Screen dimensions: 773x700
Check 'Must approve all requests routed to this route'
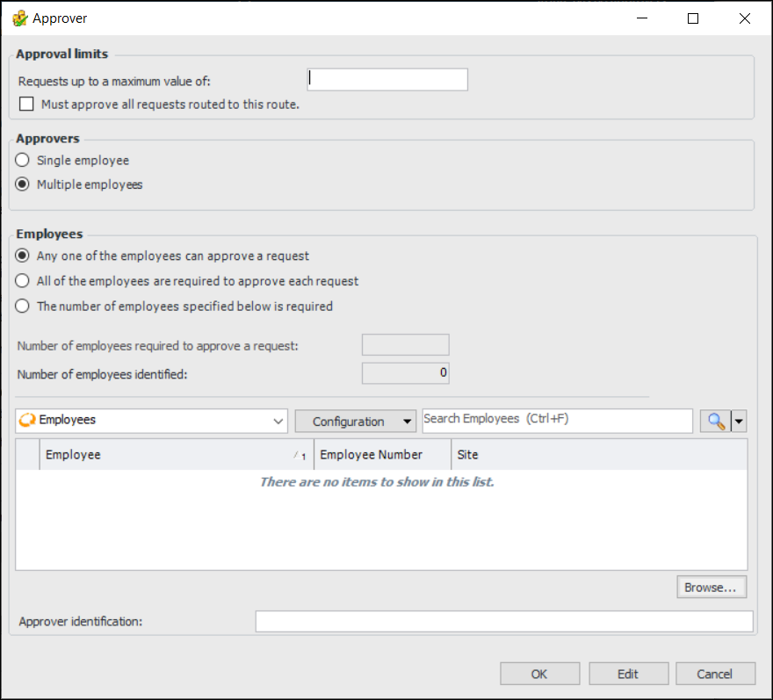point(26,104)
